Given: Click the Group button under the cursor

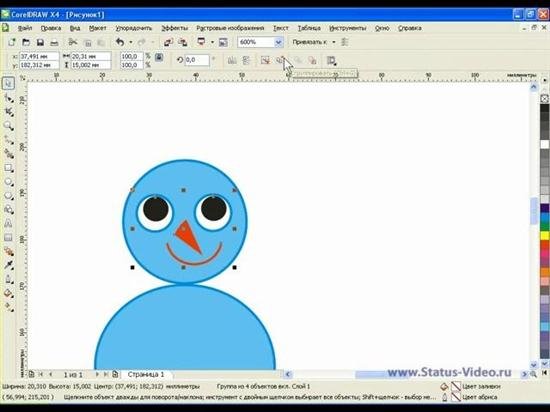Looking at the screenshot, I should pos(280,60).
